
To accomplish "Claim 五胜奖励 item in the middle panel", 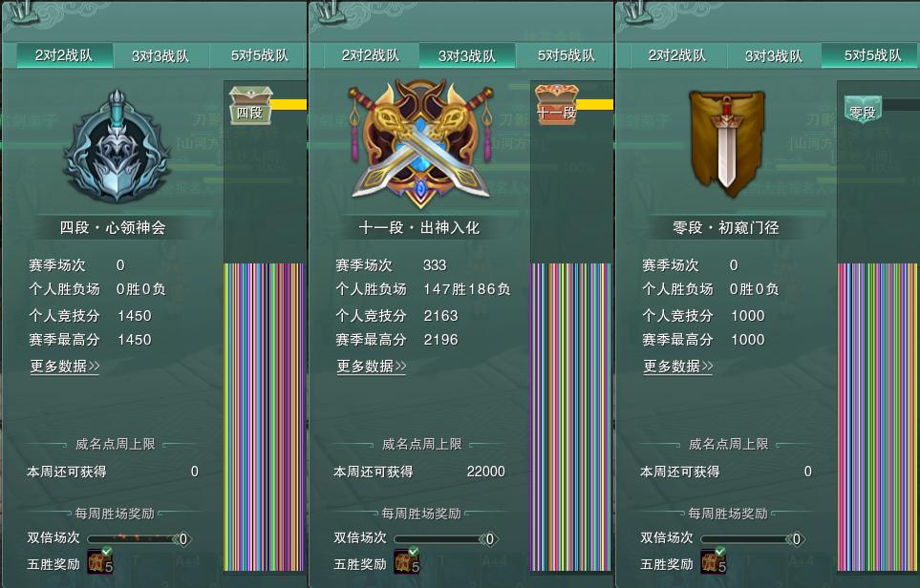I will (x=407, y=561).
